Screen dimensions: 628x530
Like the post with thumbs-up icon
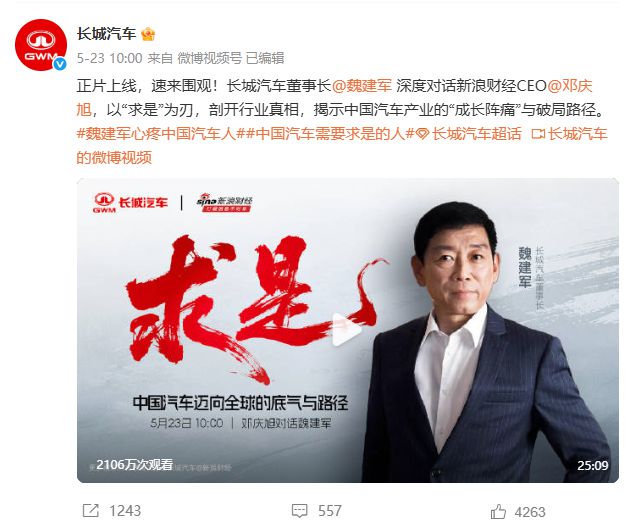point(498,512)
